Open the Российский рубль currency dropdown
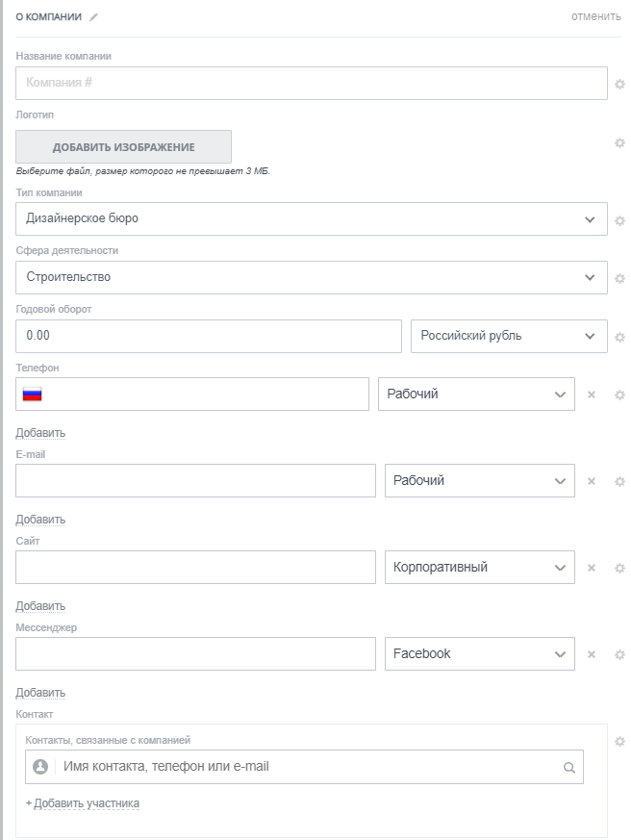The height and width of the screenshot is (840, 631). click(x=509, y=336)
